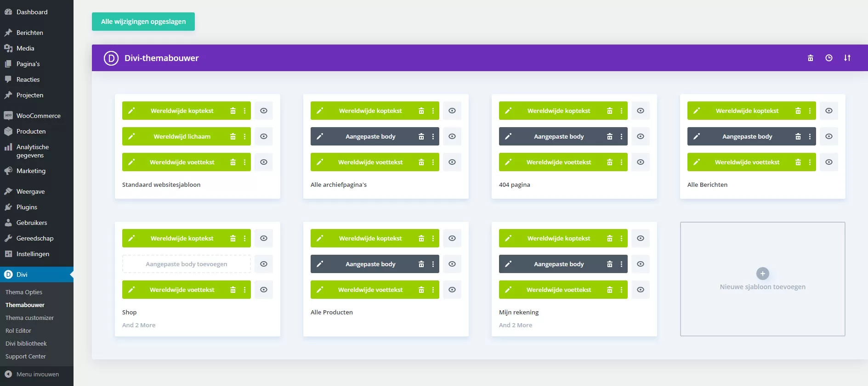Open WooCommerce icon in admin sidebar

(8, 116)
